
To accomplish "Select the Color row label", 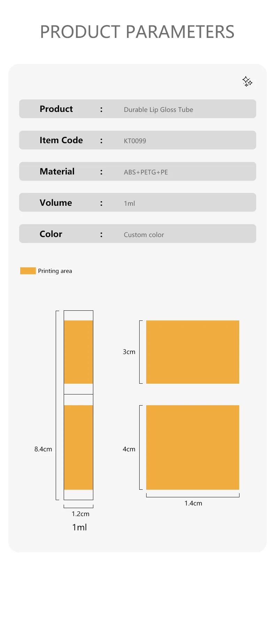I will [x=51, y=234].
